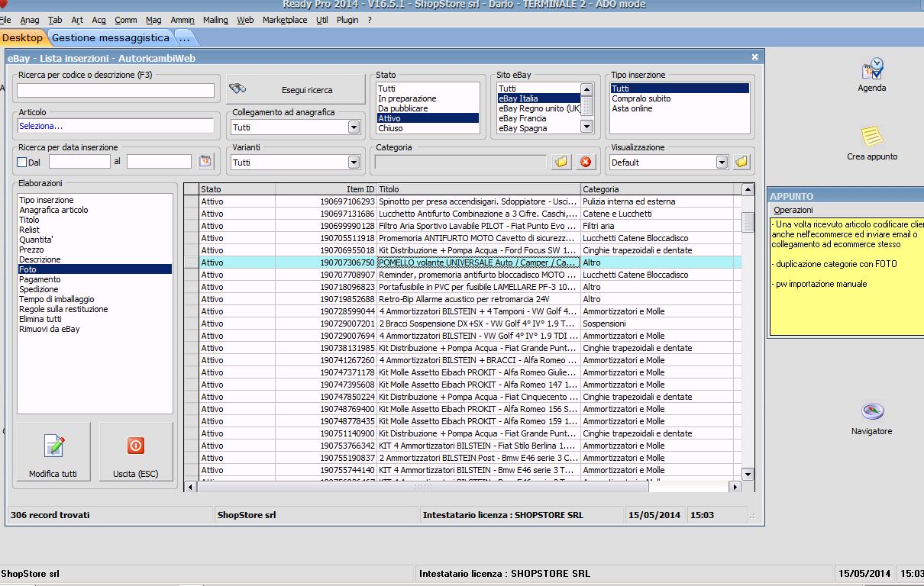
Task: Open the Categoria folder browse icon
Action: pos(561,162)
